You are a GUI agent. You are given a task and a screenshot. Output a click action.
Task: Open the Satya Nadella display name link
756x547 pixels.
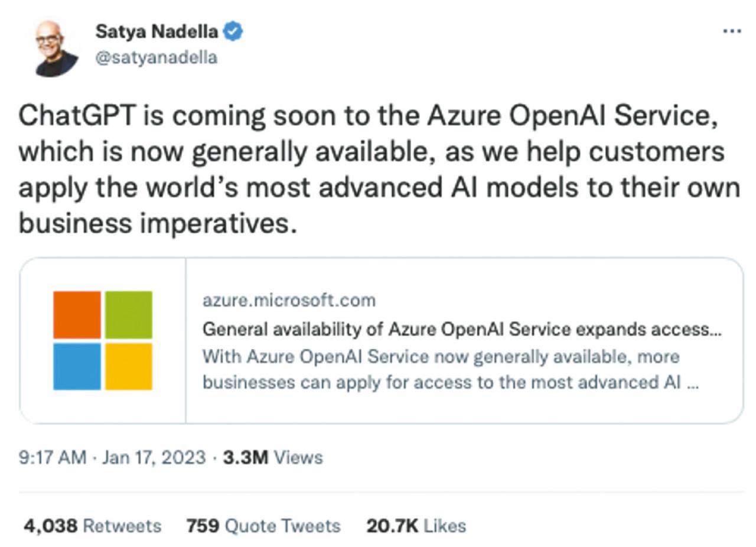pos(156,32)
